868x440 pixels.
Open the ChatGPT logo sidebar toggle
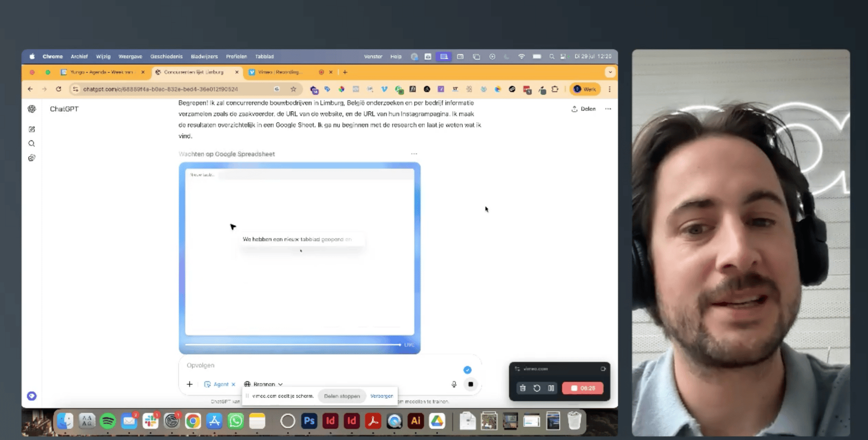click(32, 109)
